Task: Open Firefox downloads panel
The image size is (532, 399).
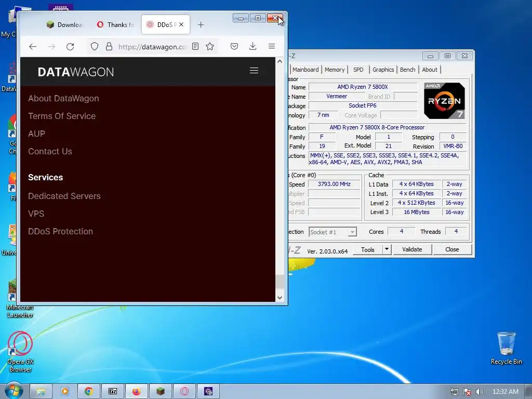Action: (253, 46)
